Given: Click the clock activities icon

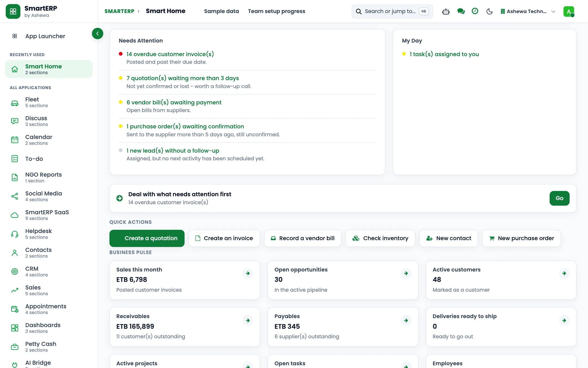Looking at the screenshot, I should point(475,11).
